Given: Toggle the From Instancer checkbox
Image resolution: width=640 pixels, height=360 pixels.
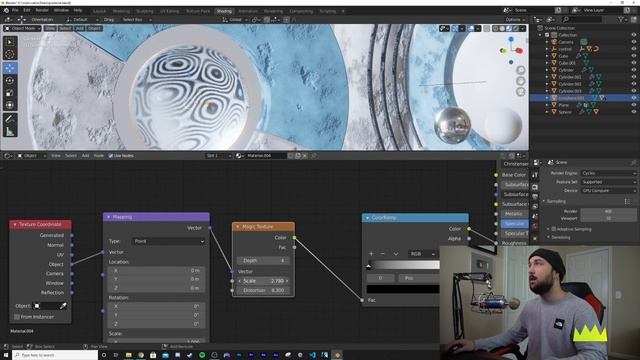Looking at the screenshot, I should click(x=17, y=317).
